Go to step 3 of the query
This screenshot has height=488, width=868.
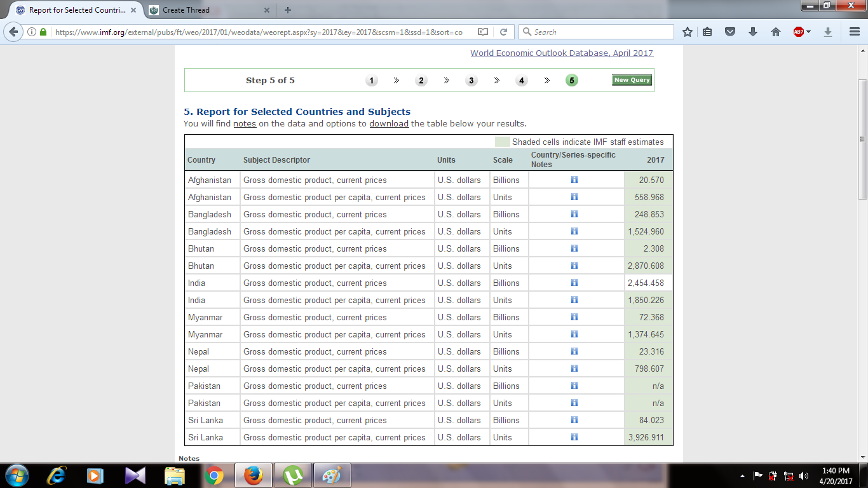[471, 81]
